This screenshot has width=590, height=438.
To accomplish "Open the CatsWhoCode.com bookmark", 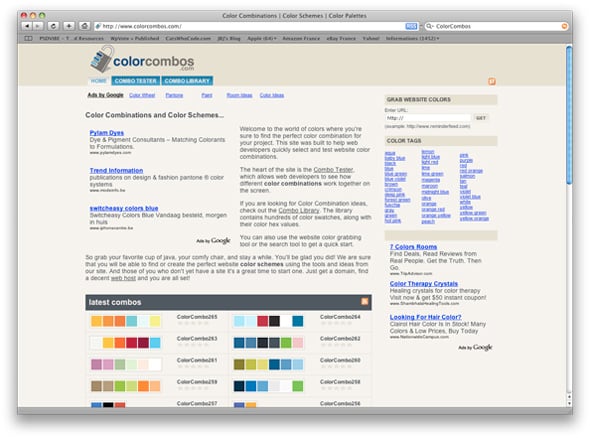I will click(188, 38).
